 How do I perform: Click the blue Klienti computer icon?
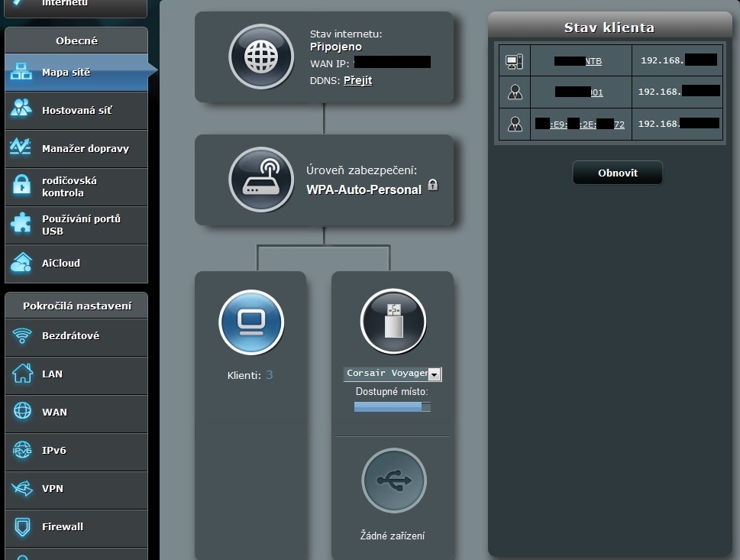pos(250,322)
